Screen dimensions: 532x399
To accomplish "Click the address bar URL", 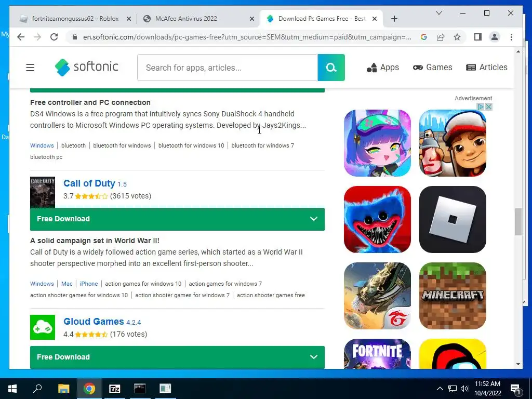I will (247, 37).
